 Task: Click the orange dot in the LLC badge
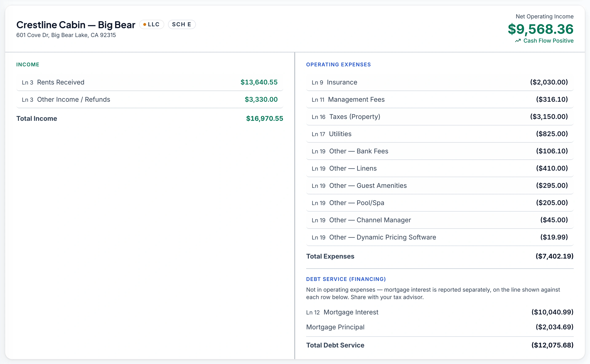[x=145, y=25]
